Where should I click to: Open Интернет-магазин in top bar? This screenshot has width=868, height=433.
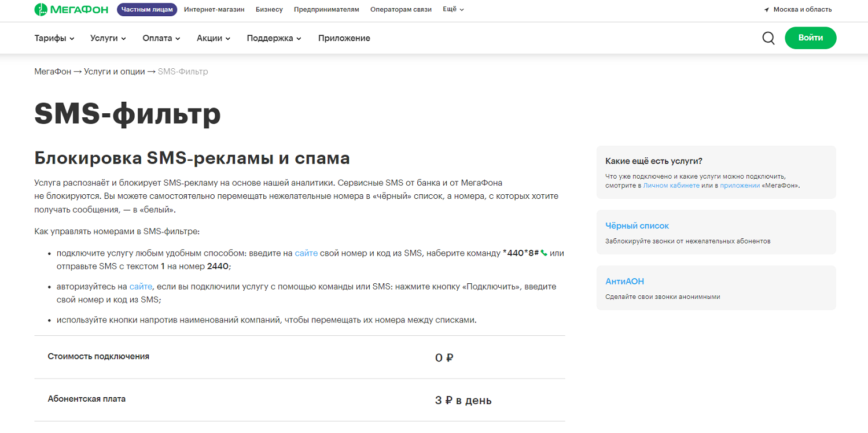click(x=214, y=9)
